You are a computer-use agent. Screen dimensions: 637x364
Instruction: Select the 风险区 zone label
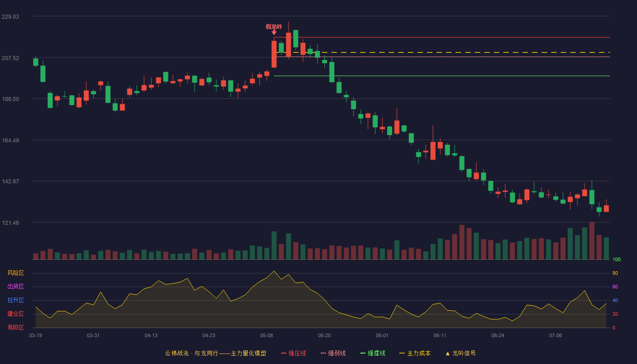[15, 273]
